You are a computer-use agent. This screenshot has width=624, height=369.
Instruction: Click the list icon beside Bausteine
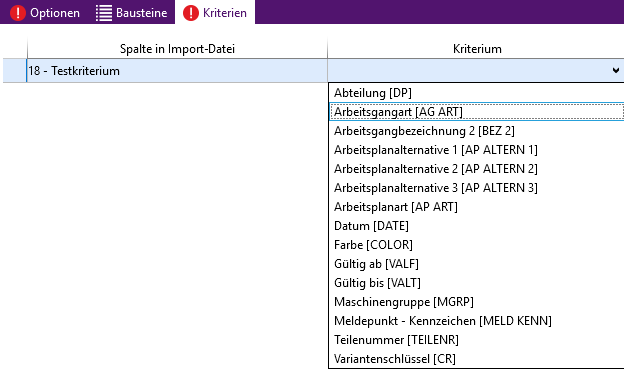[x=103, y=13]
